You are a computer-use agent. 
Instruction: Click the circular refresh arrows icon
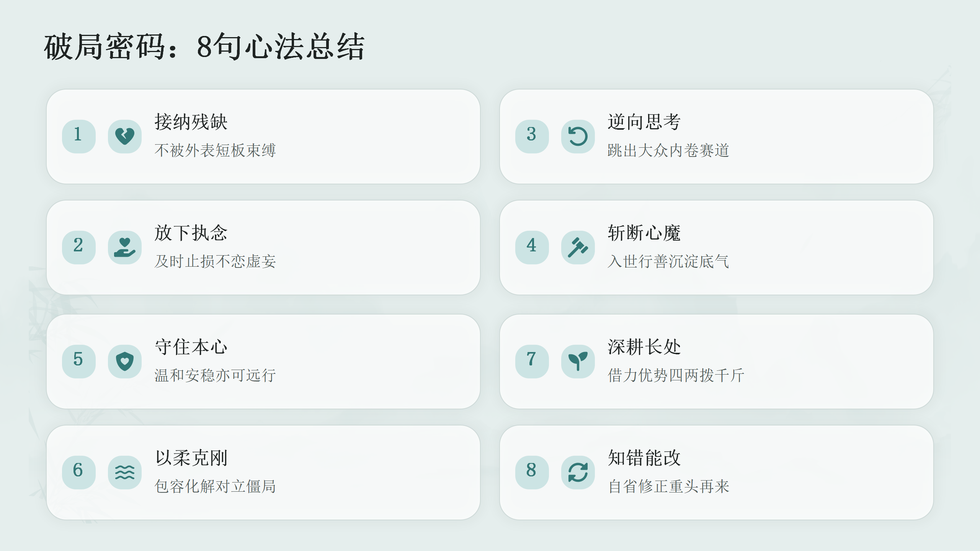[x=578, y=472]
